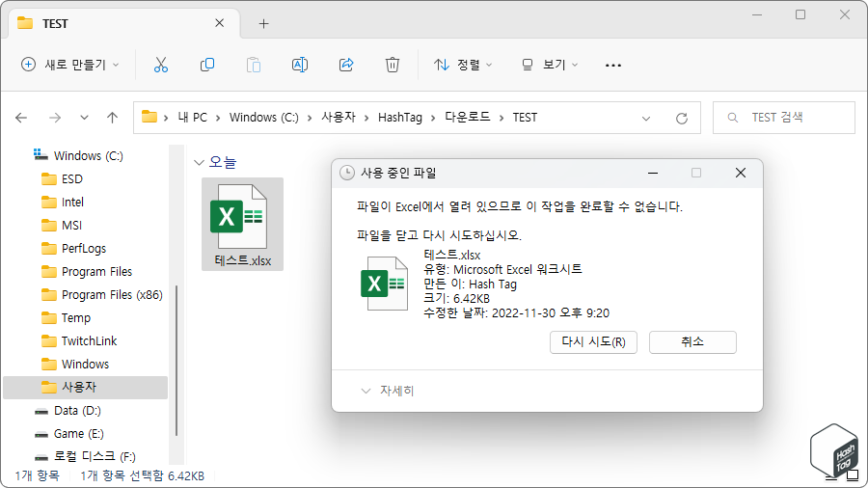Click the Paste clipboard icon
The width and height of the screenshot is (868, 488).
pyautogui.click(x=254, y=65)
